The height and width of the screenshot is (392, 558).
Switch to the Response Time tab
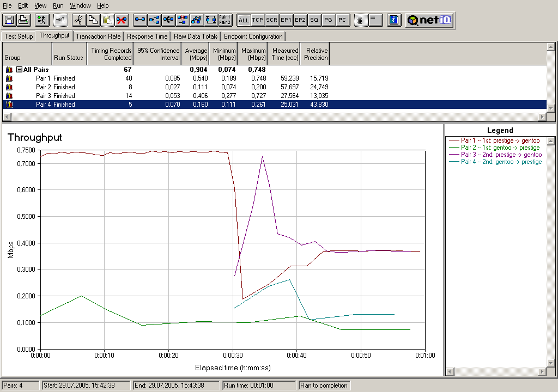tap(147, 36)
